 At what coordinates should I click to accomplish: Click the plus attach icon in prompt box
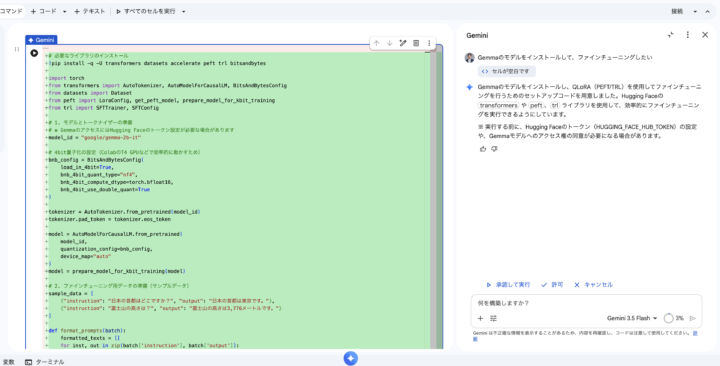480,318
